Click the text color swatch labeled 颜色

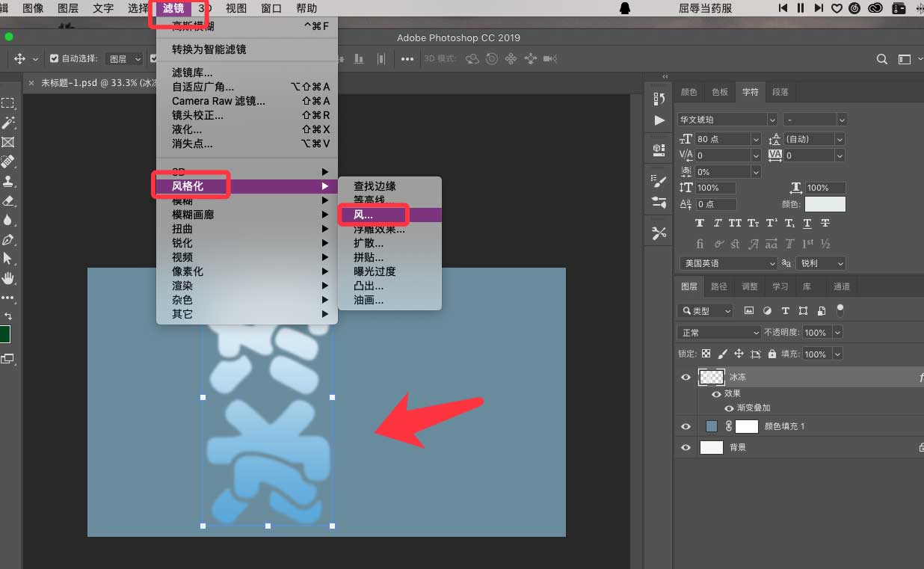pyautogui.click(x=826, y=203)
